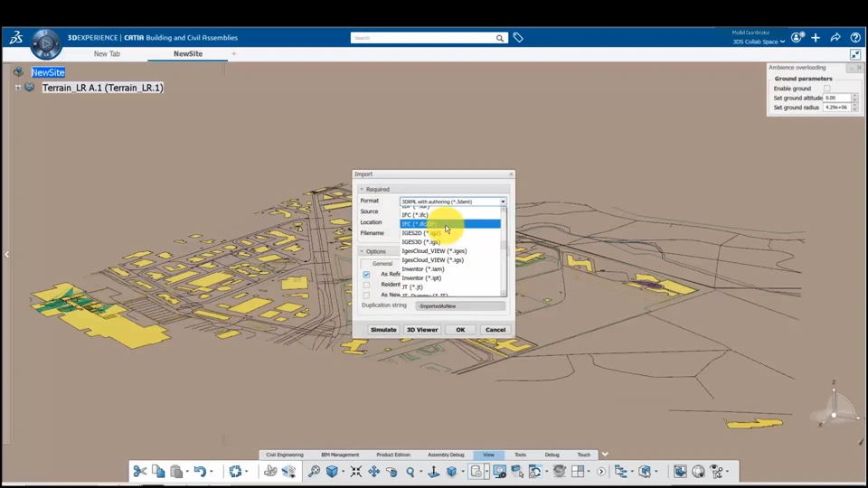
Task: Open the Civil Engineering tab
Action: (x=285, y=455)
